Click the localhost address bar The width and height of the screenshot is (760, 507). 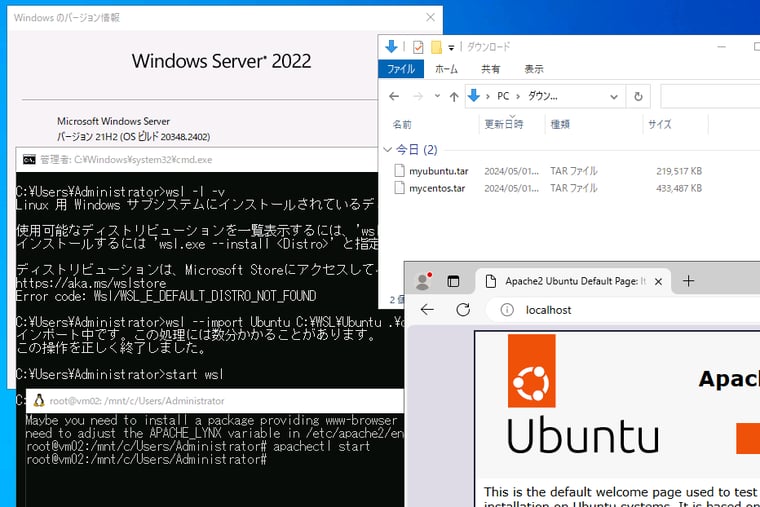pos(623,310)
